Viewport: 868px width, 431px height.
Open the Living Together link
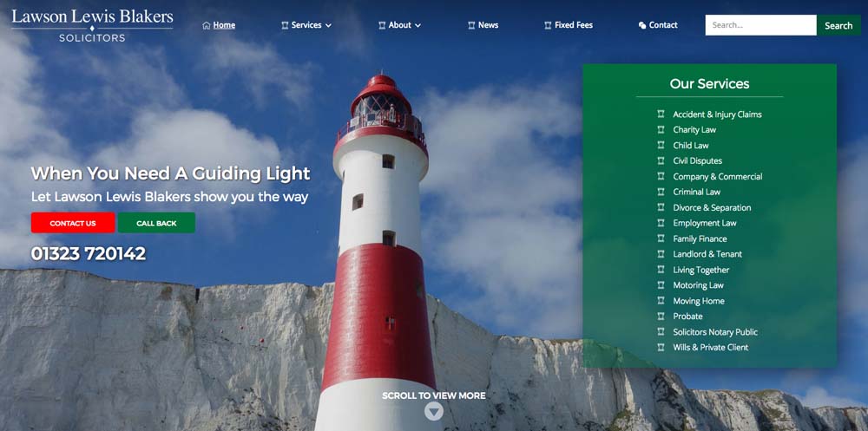tap(701, 270)
